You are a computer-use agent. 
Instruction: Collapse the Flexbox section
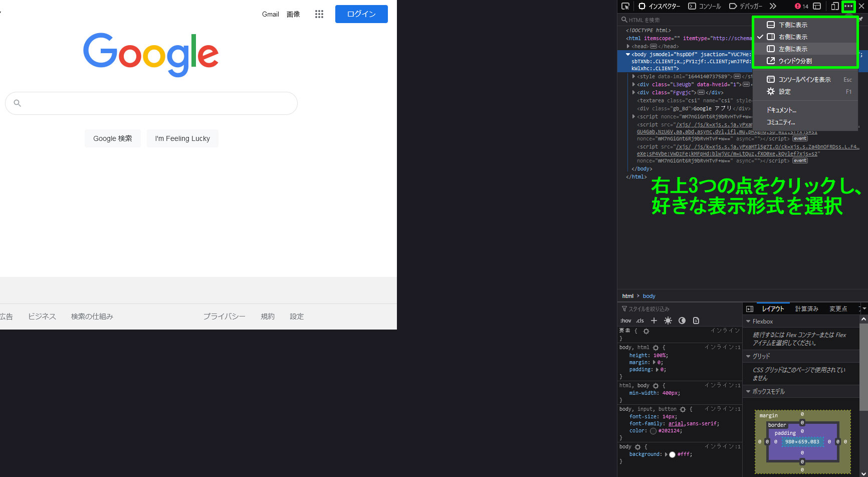[x=748, y=322]
